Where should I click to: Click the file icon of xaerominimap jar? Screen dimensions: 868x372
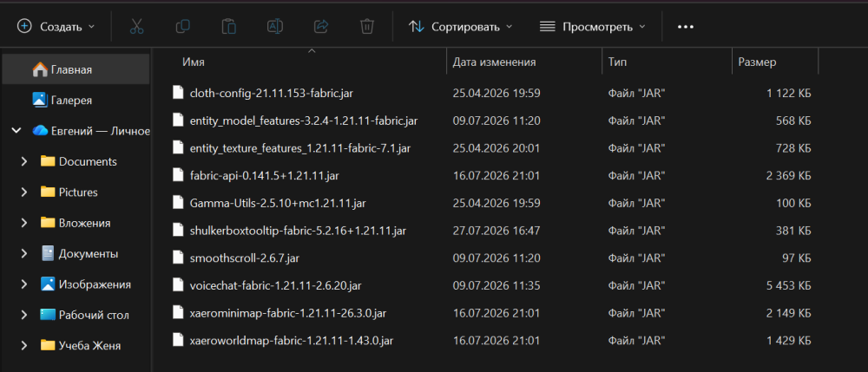coord(178,312)
